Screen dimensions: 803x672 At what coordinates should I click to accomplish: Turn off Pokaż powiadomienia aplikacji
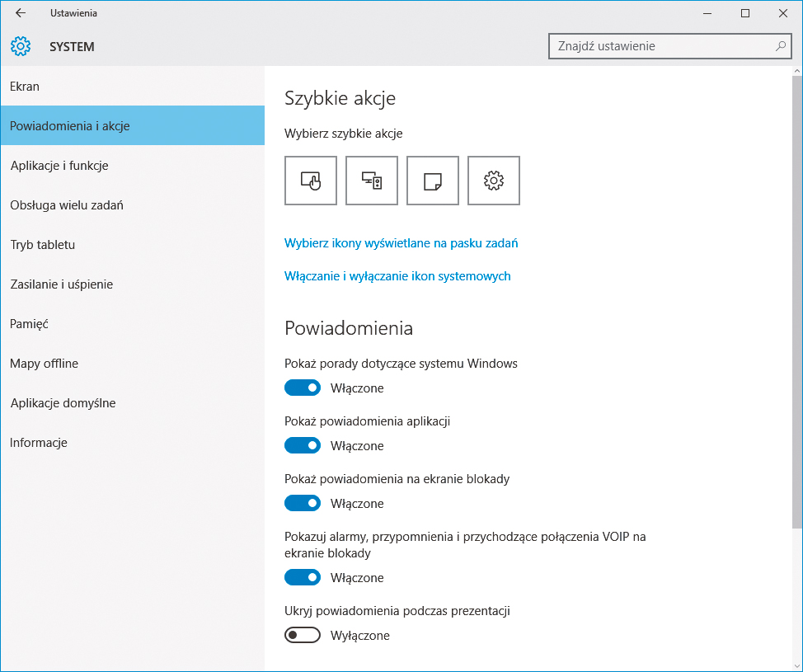point(302,445)
